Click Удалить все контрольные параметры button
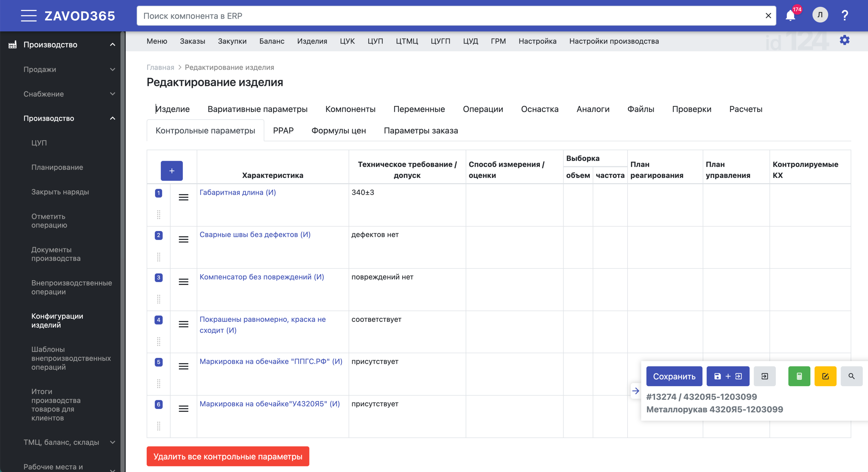 coord(228,456)
